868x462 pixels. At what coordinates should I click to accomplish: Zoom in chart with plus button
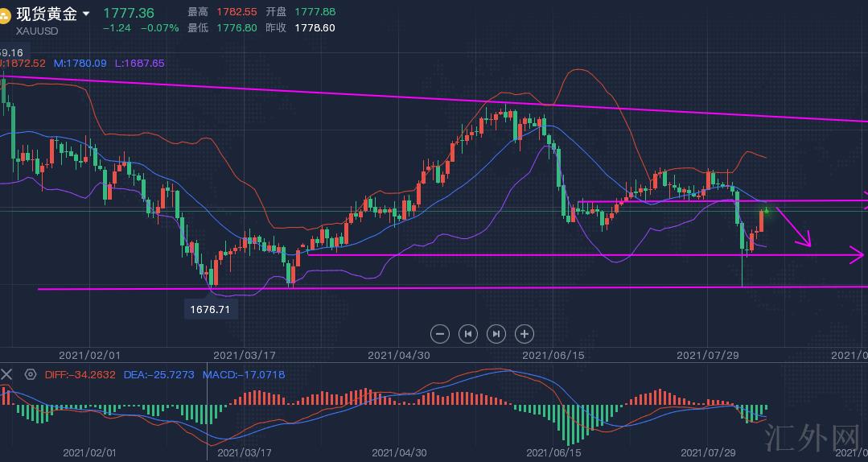coord(525,333)
